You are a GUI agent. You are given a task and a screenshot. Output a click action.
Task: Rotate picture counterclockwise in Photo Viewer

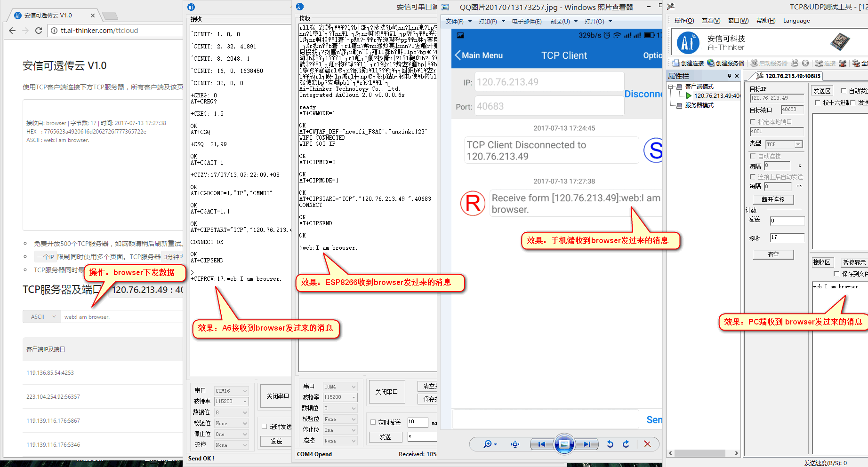pyautogui.click(x=610, y=444)
